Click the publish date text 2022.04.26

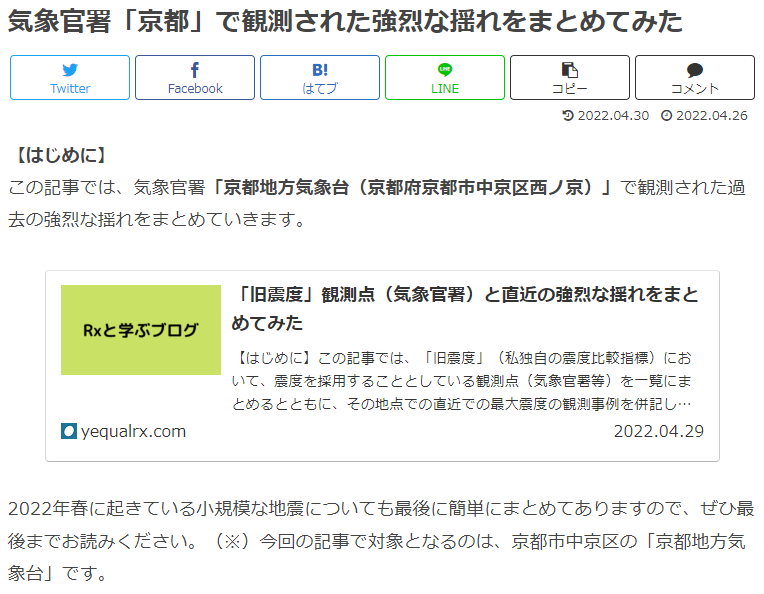pyautogui.click(x=711, y=115)
